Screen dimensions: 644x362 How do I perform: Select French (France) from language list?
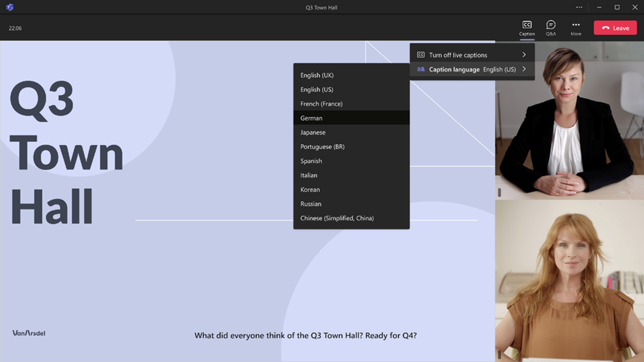click(x=351, y=104)
